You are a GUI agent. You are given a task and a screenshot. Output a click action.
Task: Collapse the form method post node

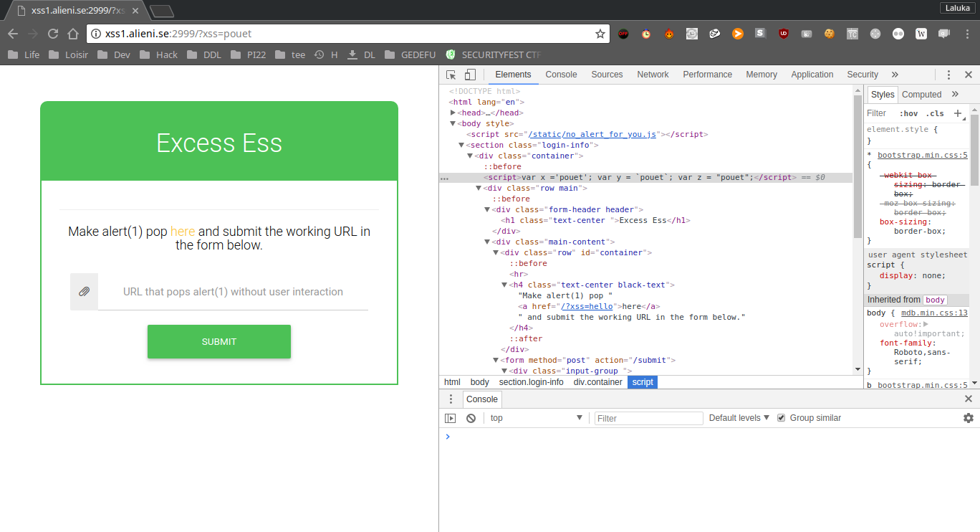coord(496,360)
